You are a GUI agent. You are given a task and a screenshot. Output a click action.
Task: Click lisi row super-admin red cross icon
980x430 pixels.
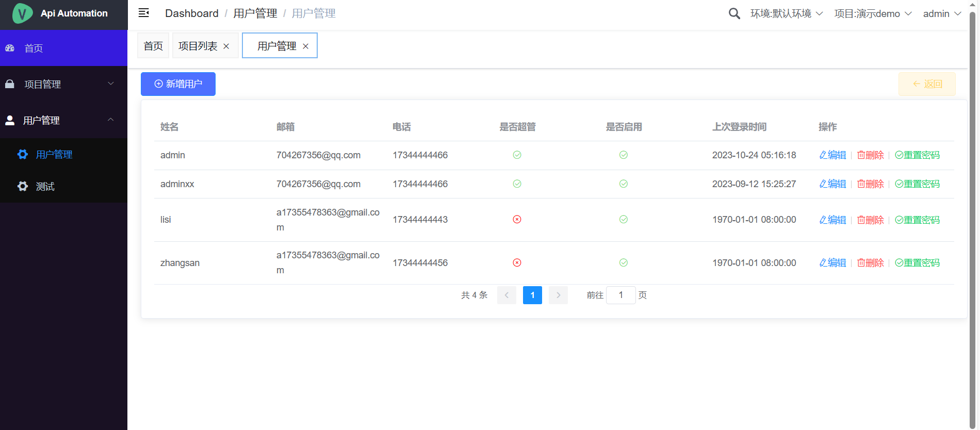[x=517, y=219]
